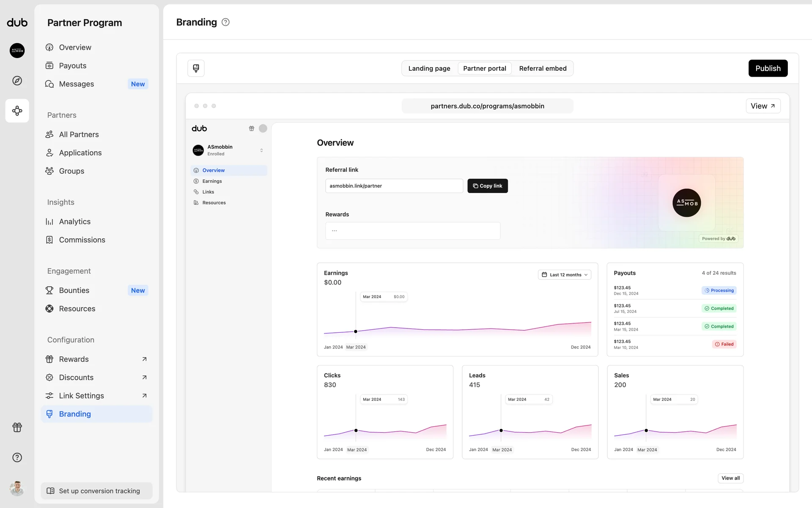Image resolution: width=812 pixels, height=508 pixels.
Task: Click the ASMOB workspace avatar in rail
Action: (x=17, y=50)
